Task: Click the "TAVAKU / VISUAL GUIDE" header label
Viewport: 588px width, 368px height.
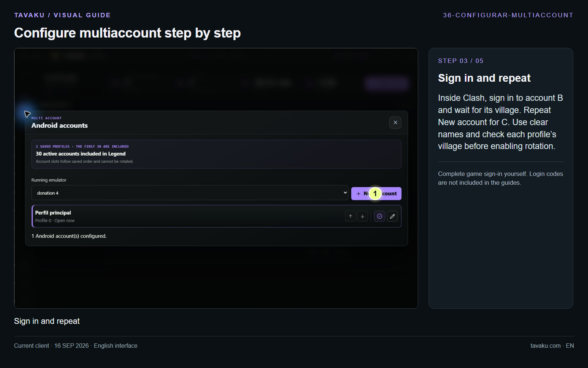Action: point(62,15)
